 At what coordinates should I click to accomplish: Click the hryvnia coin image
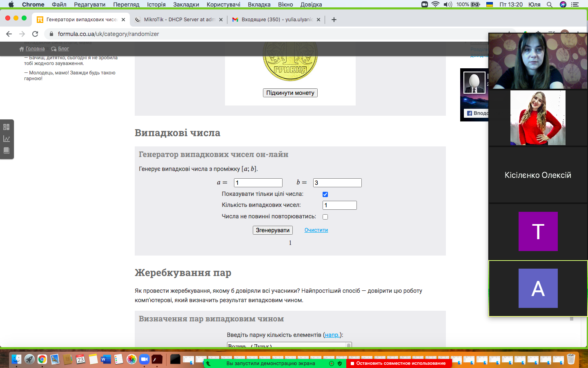290,61
